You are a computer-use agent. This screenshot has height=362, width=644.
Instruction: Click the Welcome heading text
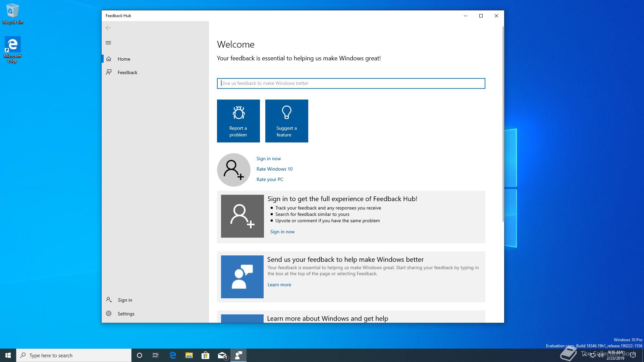(x=236, y=44)
